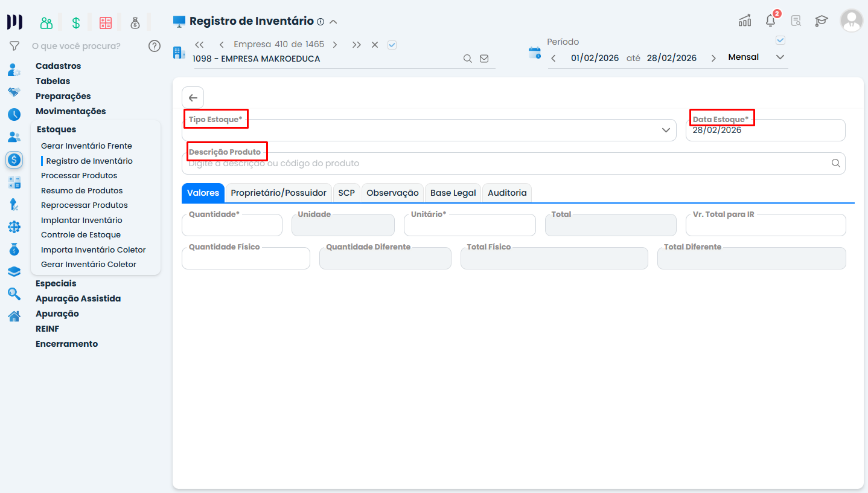Click the house sidebar icon
The image size is (868, 493).
click(x=14, y=316)
